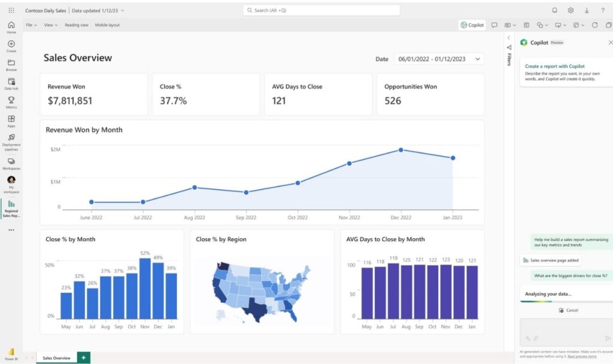
Task: Switch to Reading view
Action: pyautogui.click(x=77, y=25)
